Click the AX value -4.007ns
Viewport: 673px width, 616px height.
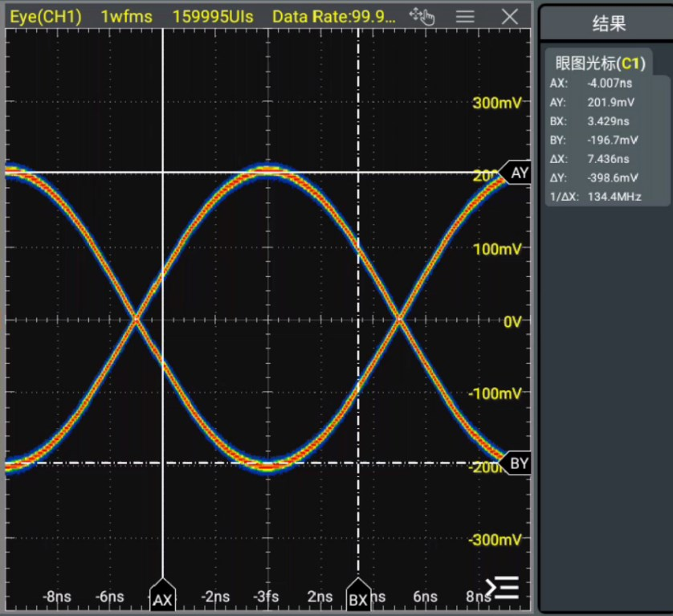point(610,83)
